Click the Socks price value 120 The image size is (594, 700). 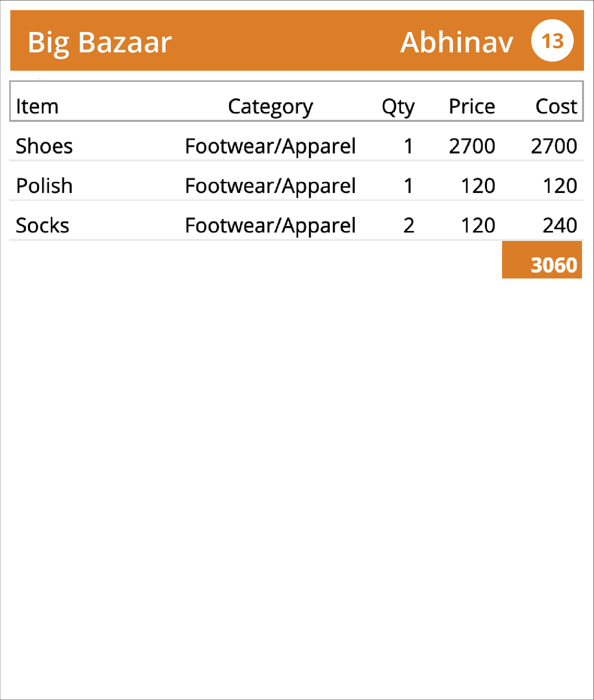pyautogui.click(x=478, y=225)
